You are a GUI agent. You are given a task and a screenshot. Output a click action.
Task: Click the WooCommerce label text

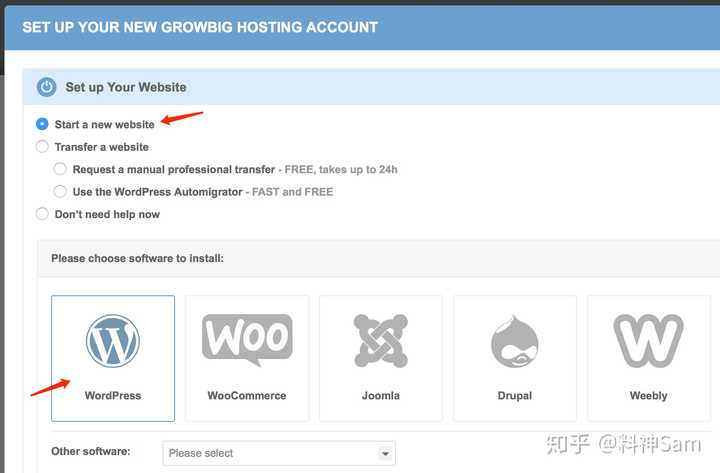click(247, 396)
